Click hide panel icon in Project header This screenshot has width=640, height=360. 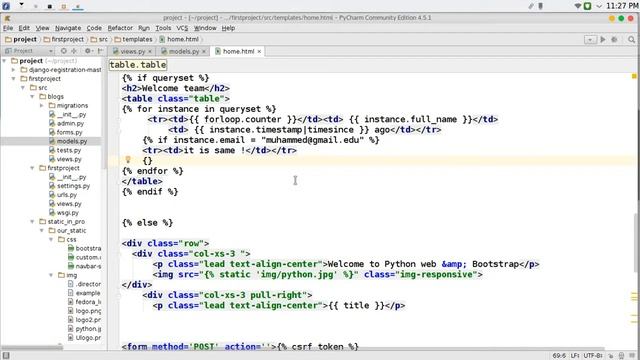(100, 51)
